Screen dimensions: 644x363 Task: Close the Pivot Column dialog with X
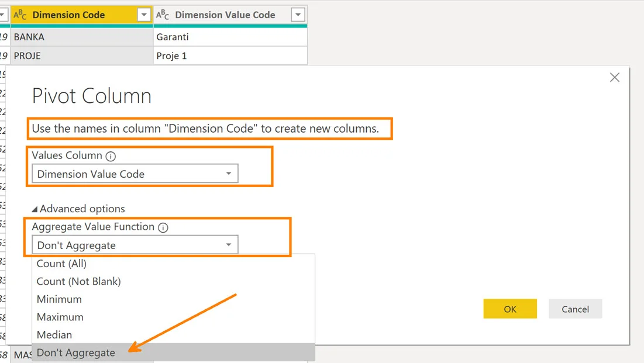(x=614, y=77)
